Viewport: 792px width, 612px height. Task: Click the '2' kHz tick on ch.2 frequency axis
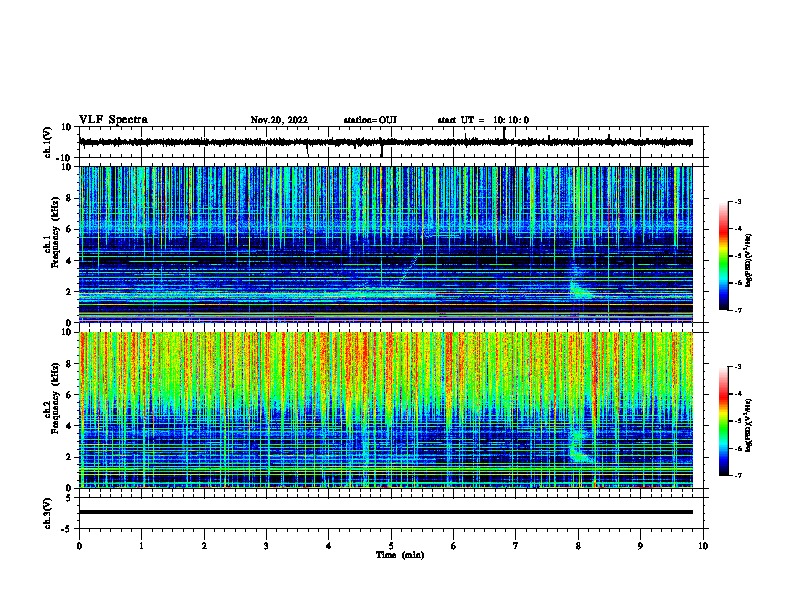click(x=69, y=457)
